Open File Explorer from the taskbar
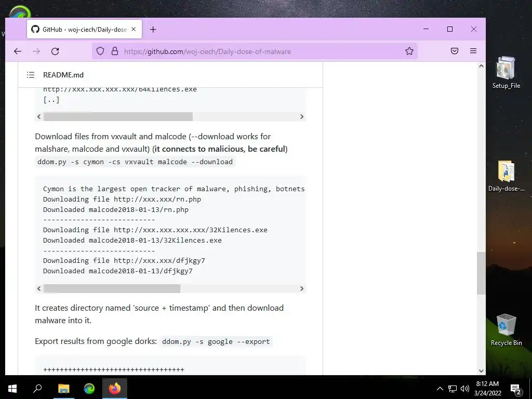 point(63,389)
